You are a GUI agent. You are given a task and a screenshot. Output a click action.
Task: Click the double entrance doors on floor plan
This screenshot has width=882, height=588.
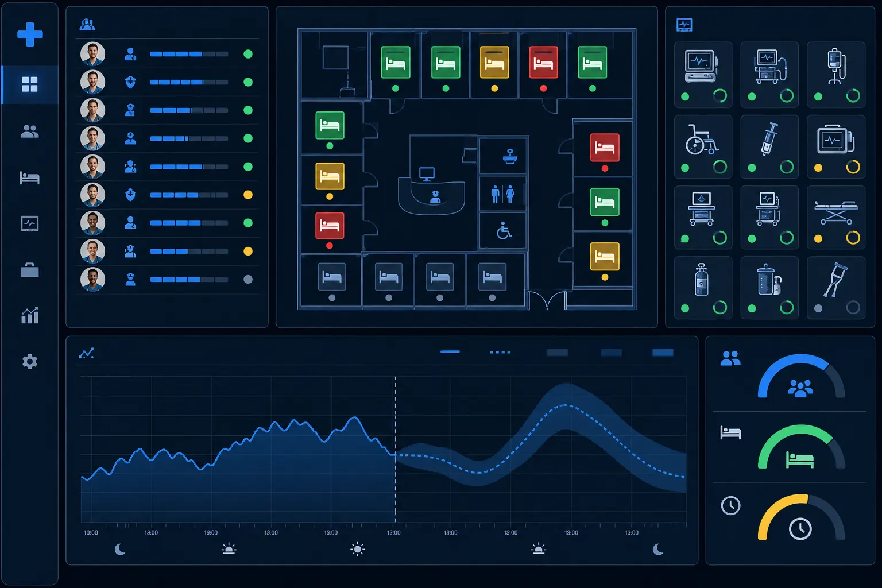pyautogui.click(x=547, y=300)
